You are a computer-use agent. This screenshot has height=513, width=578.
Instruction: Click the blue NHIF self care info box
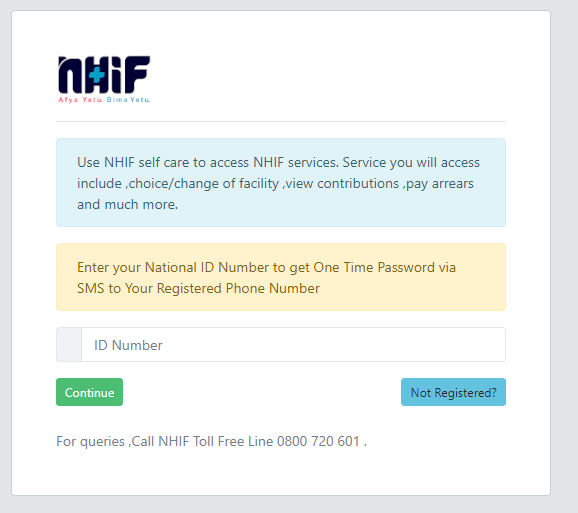(281, 182)
